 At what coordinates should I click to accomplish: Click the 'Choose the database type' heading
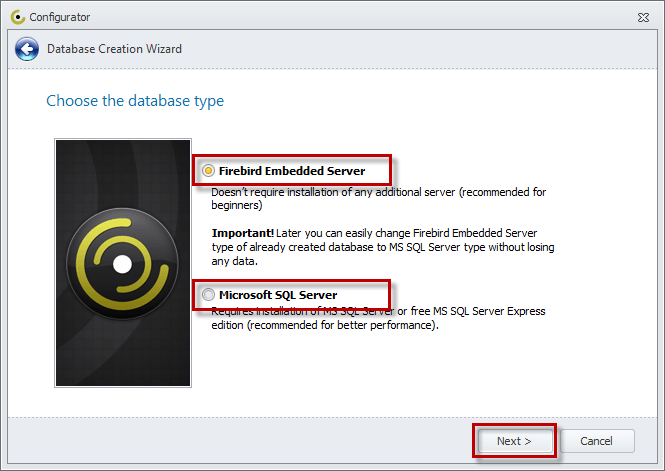click(135, 101)
